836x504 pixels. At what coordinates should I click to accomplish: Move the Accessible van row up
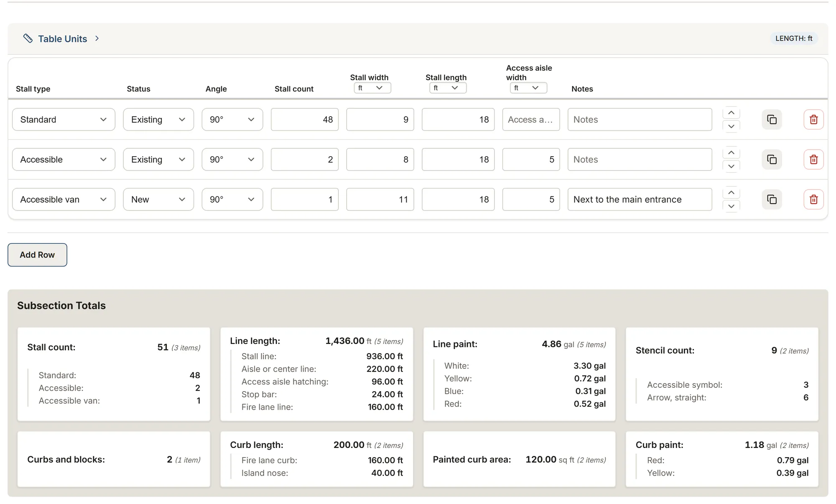coord(731,193)
